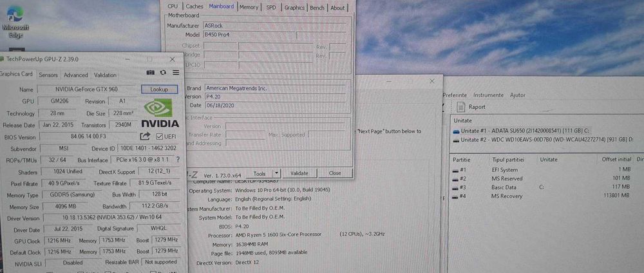The image size is (644, 273).
Task: Click the GPU name field NVIDIA GeForce GTX 960
Action: coord(87,89)
